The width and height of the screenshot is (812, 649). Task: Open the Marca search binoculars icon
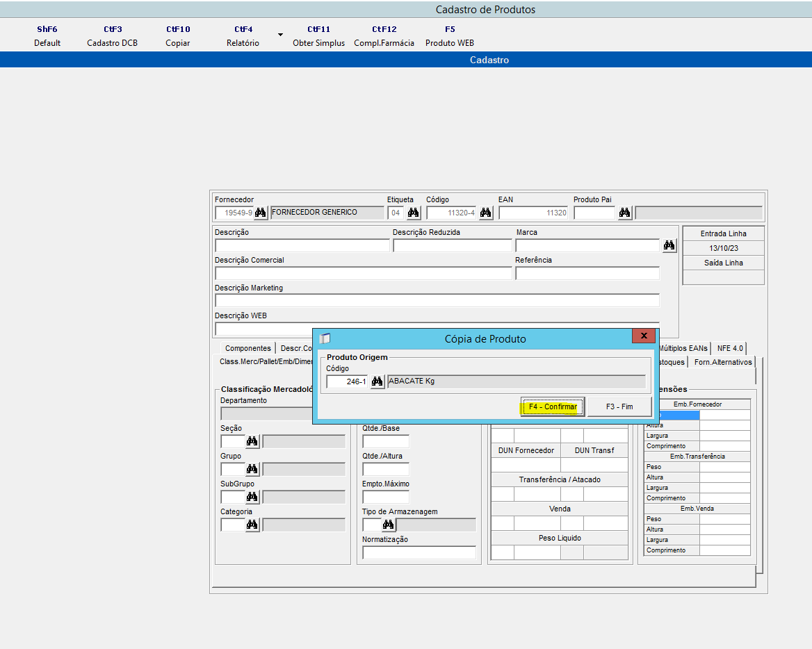click(668, 245)
